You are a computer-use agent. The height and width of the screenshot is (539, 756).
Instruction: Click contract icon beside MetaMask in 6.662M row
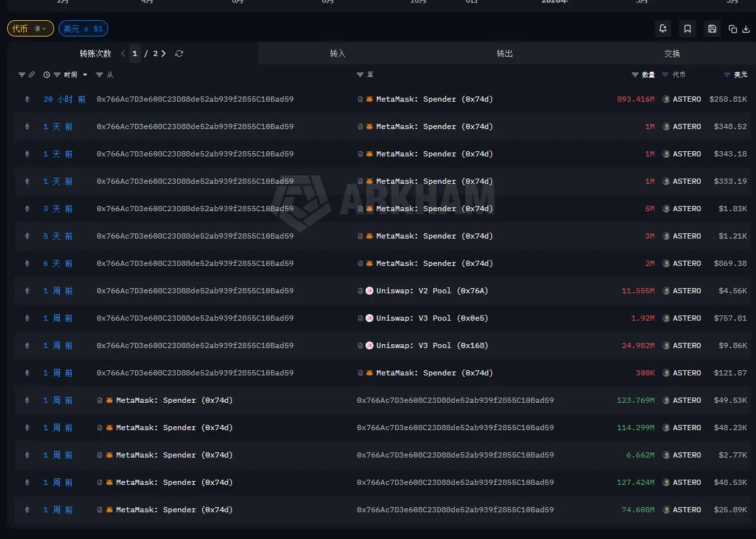100,455
